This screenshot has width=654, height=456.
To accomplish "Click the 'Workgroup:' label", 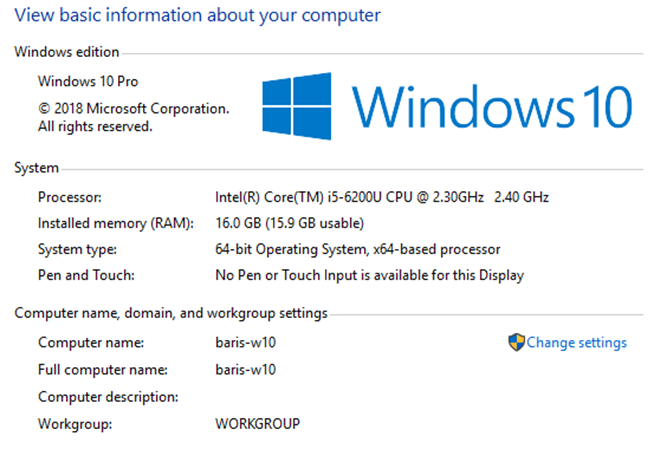I will 75,424.
